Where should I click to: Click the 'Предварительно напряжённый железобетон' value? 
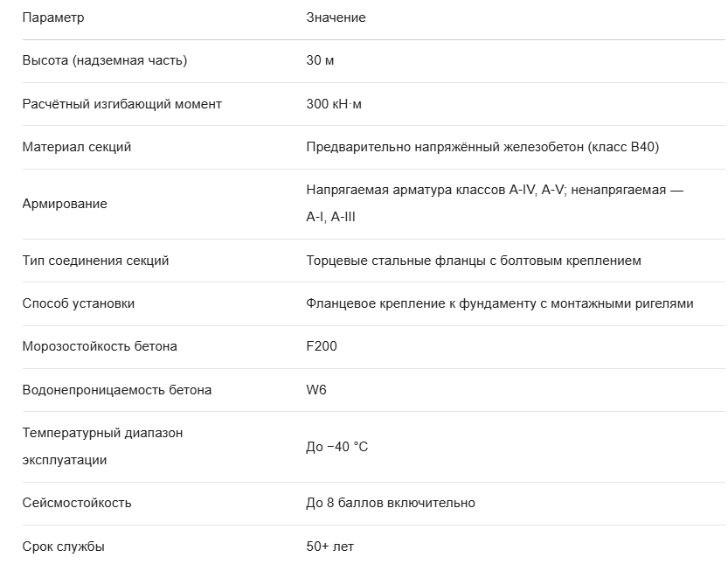[445, 147]
